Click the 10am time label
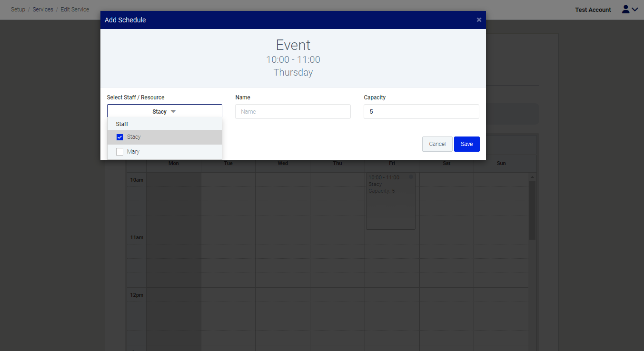The height and width of the screenshot is (351, 644). [x=137, y=180]
